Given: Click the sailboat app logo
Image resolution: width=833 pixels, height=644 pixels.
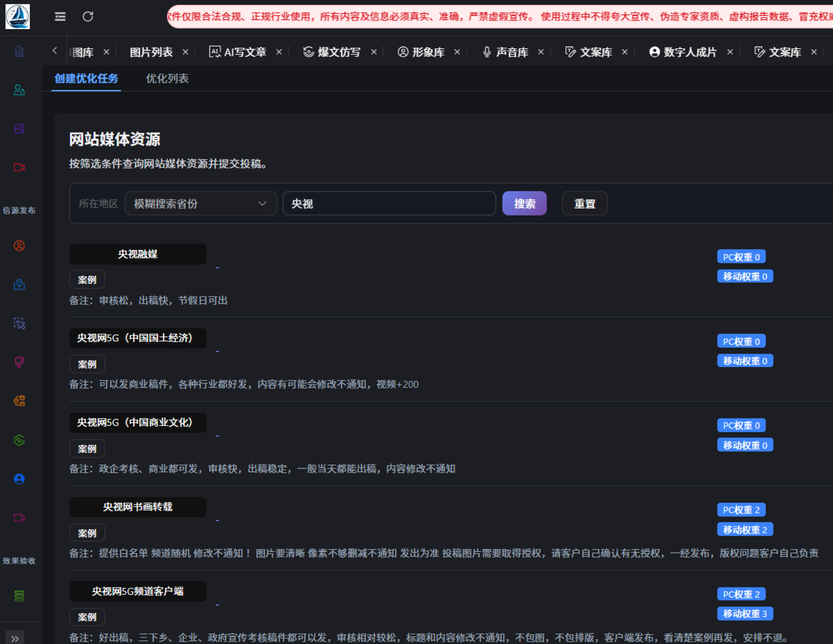Looking at the screenshot, I should [x=17, y=16].
